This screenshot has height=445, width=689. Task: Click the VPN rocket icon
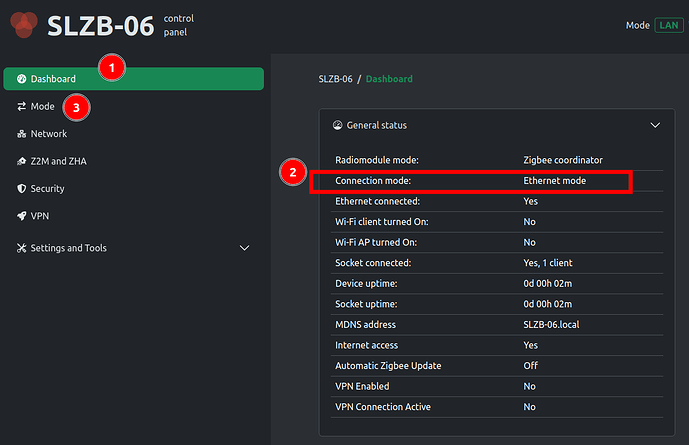click(21, 216)
